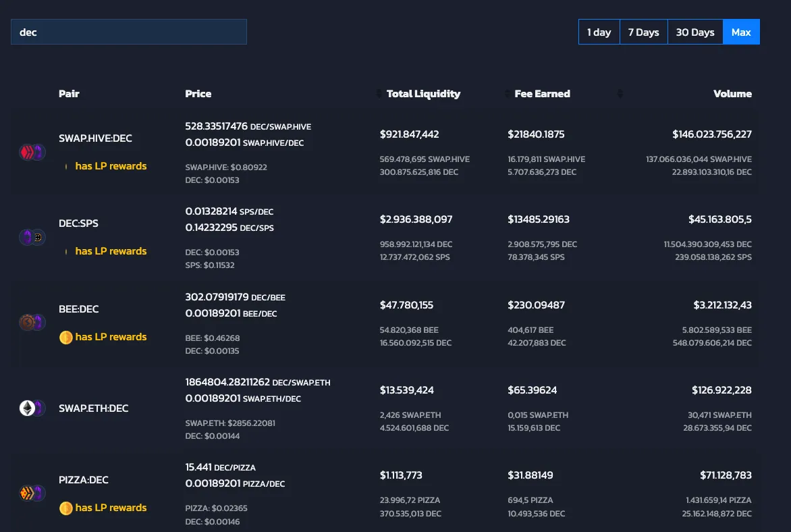Click total liquidity $2.936.388,097

tap(416, 219)
